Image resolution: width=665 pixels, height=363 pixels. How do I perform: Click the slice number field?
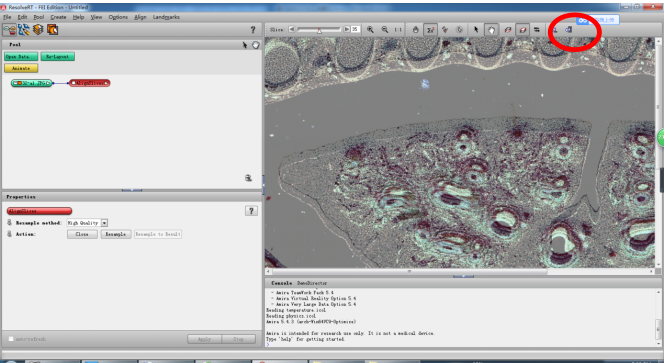click(355, 29)
